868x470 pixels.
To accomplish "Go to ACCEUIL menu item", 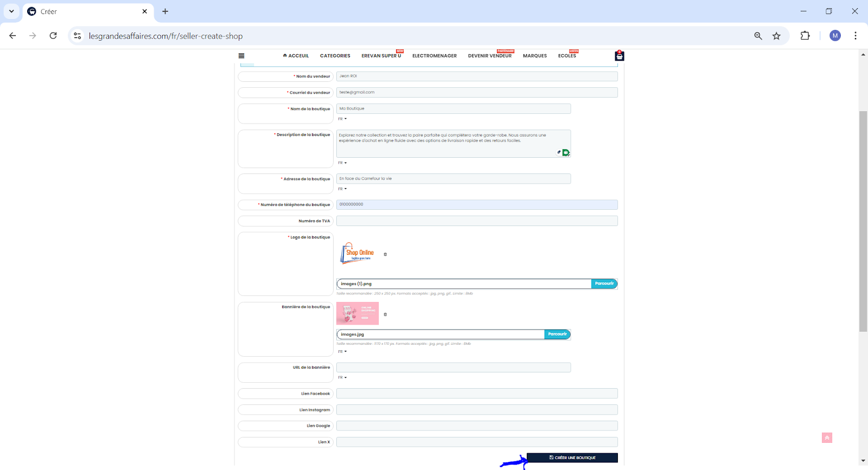I will [296, 56].
